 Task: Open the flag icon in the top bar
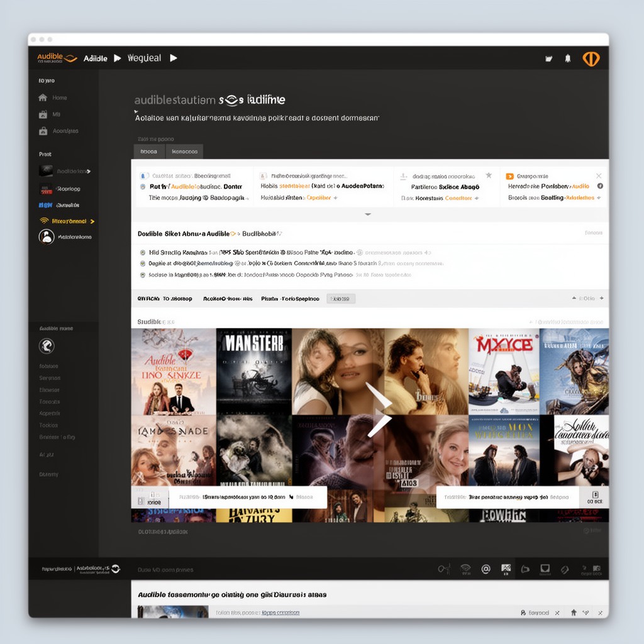(548, 58)
